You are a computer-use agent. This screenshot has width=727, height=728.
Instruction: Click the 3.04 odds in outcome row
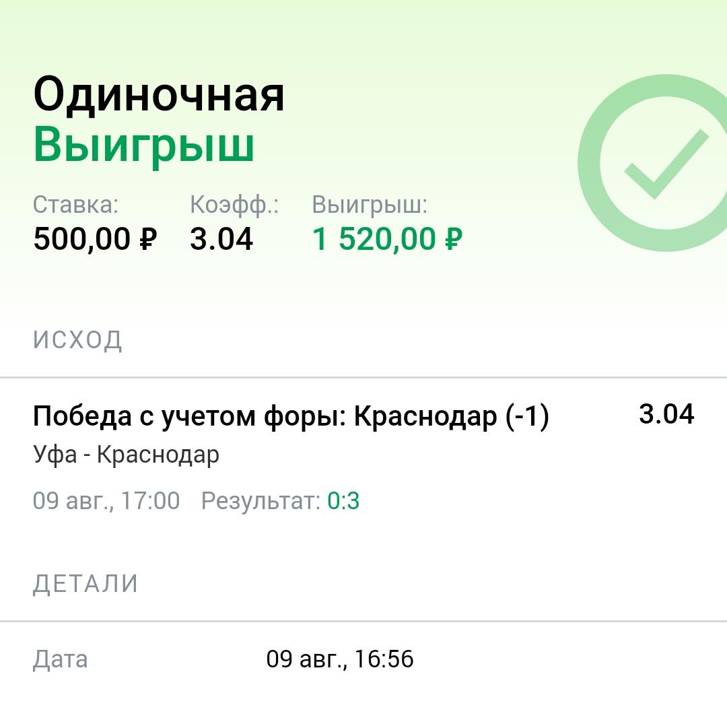(666, 414)
